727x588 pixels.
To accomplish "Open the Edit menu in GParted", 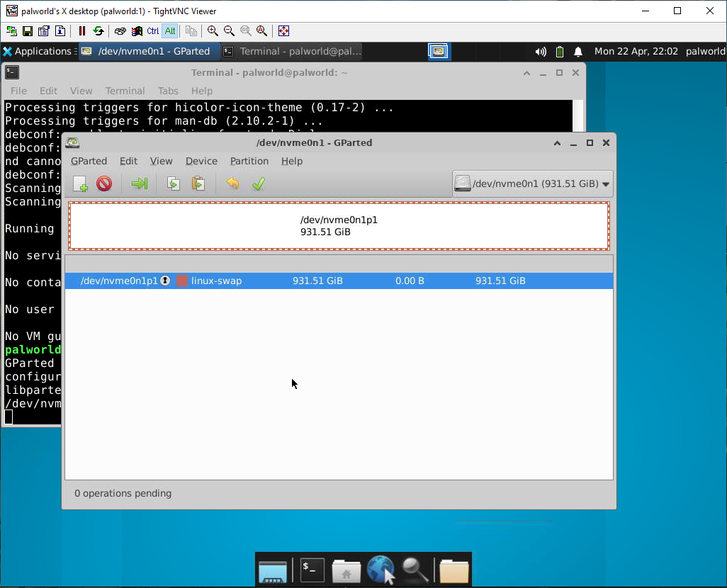I will 128,161.
